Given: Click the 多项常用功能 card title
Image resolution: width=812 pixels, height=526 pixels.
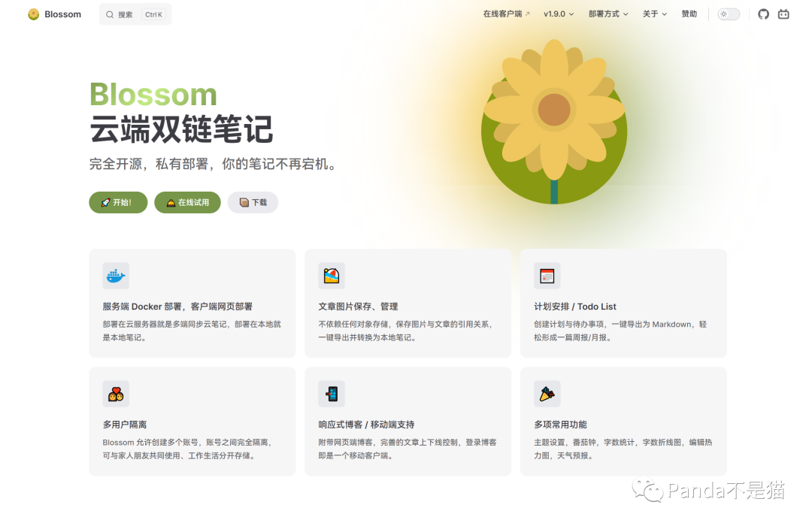Looking at the screenshot, I should tap(560, 425).
